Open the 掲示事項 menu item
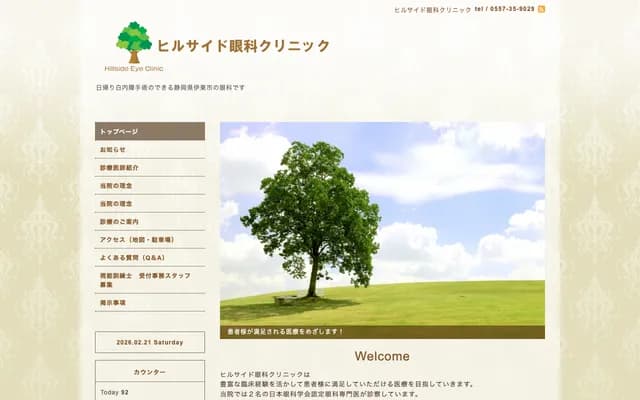Image resolution: width=640 pixels, height=400 pixels. point(150,302)
